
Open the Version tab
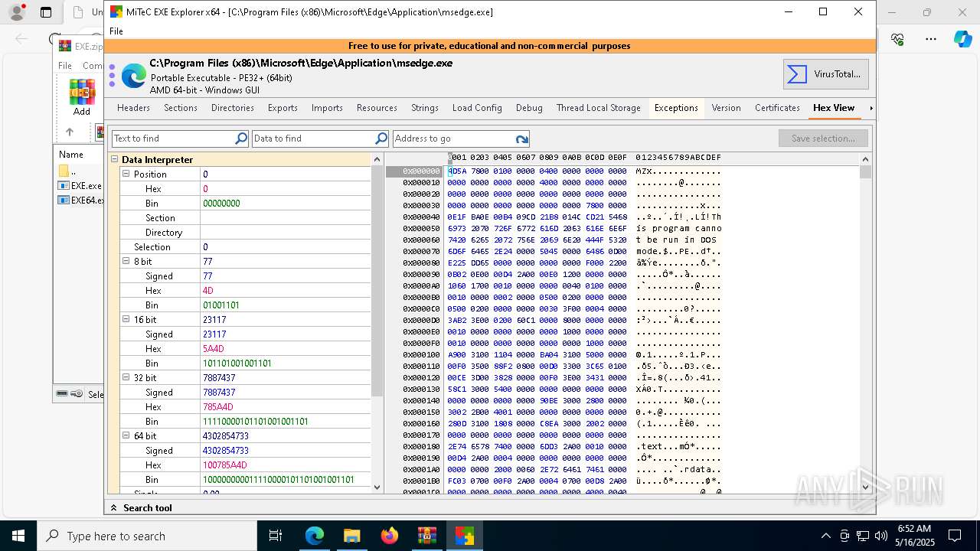click(x=726, y=108)
